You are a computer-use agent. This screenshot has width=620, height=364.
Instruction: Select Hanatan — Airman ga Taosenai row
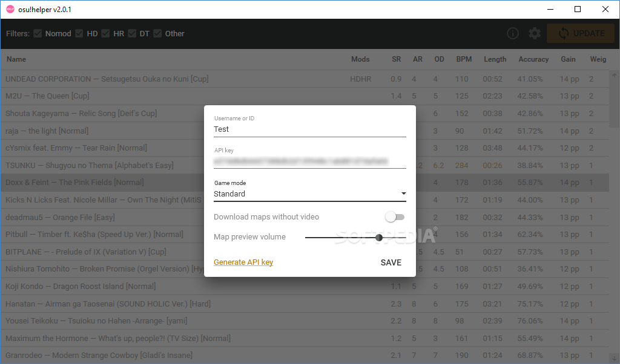click(x=305, y=304)
